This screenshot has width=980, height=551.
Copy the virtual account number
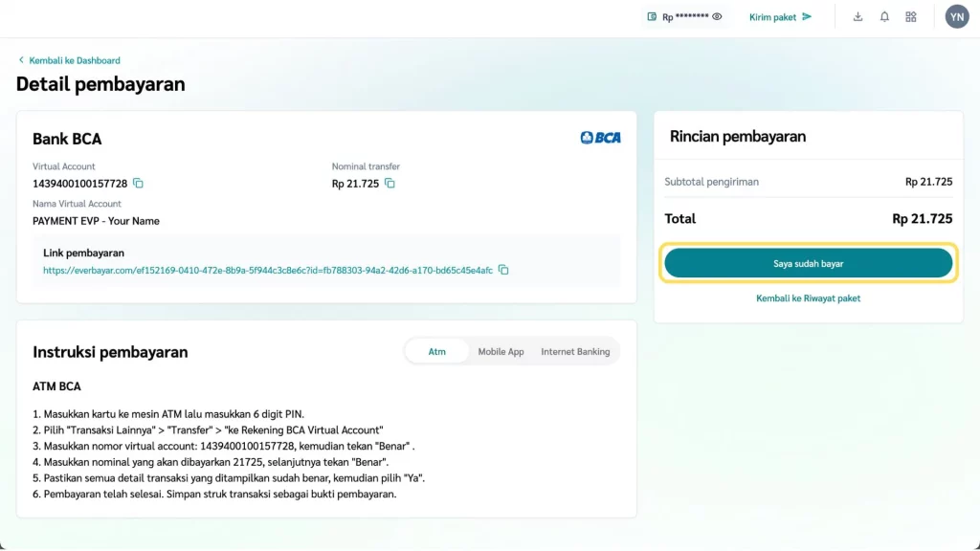(138, 184)
